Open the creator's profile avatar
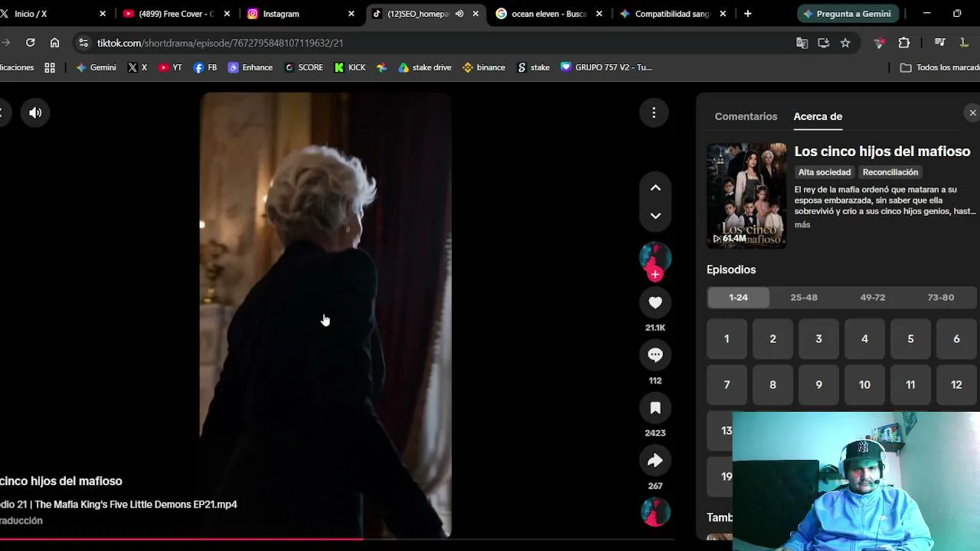The image size is (980, 551). click(655, 257)
